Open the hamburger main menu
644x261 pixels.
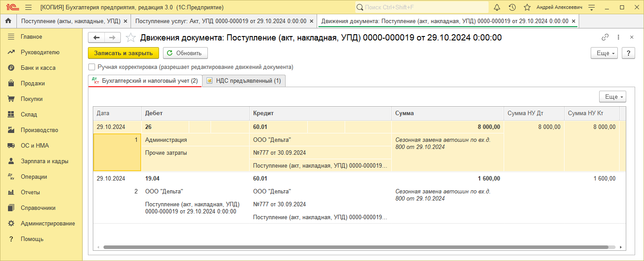[x=28, y=8]
